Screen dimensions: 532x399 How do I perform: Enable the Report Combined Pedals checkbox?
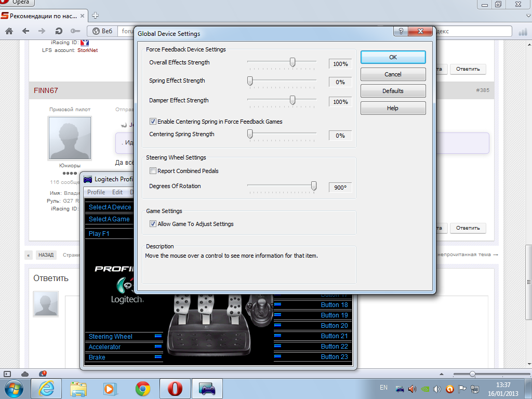click(153, 171)
